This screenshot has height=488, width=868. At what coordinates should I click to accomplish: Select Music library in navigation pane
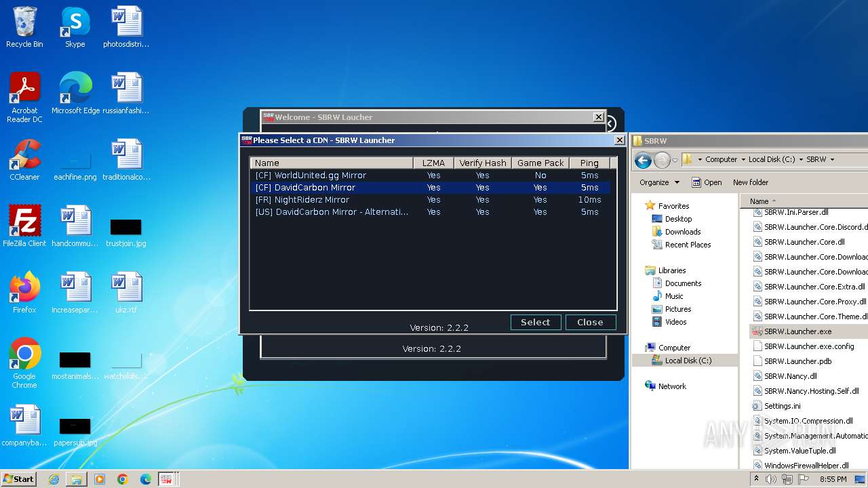pyautogui.click(x=674, y=296)
